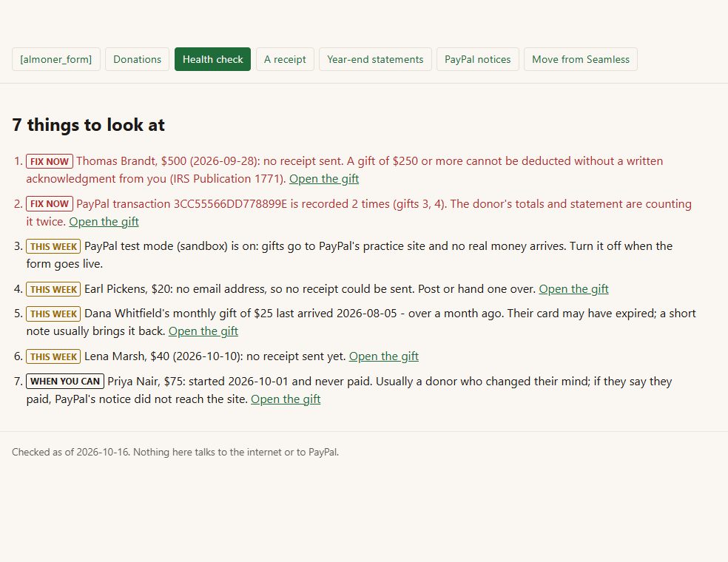Image resolution: width=728 pixels, height=562 pixels.
Task: Click the FIX NOW badge on the PayPal transaction
Action: pyautogui.click(x=50, y=204)
